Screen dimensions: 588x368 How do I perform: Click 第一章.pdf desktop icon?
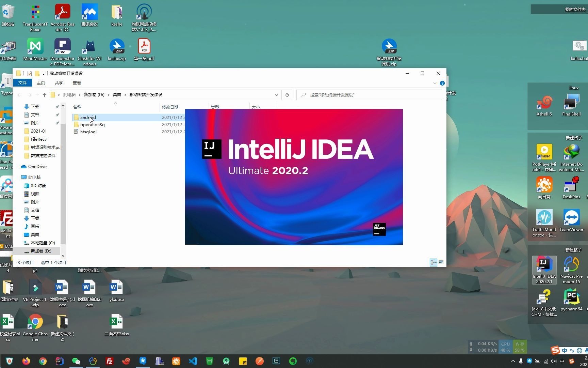pyautogui.click(x=144, y=50)
